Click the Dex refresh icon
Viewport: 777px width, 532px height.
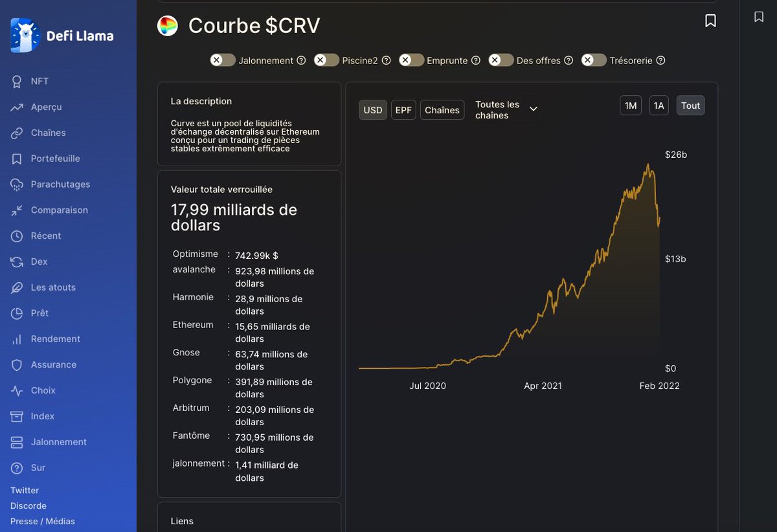tap(17, 262)
